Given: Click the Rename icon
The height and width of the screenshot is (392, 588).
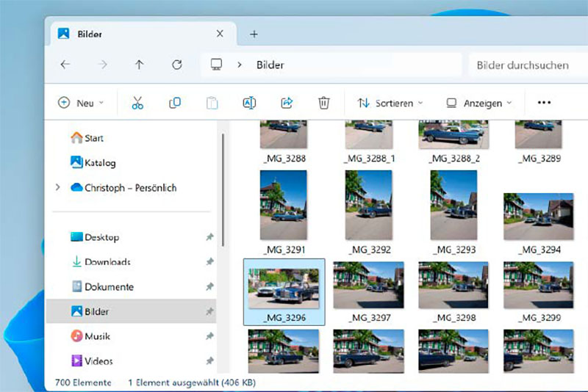Looking at the screenshot, I should tap(249, 103).
